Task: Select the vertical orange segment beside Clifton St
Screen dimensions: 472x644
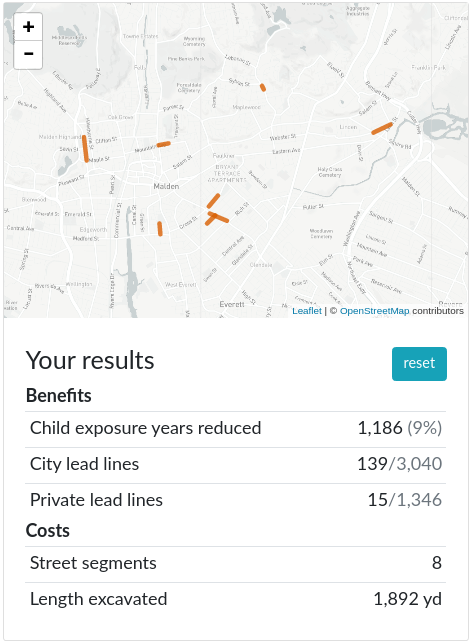Action: tap(85, 149)
